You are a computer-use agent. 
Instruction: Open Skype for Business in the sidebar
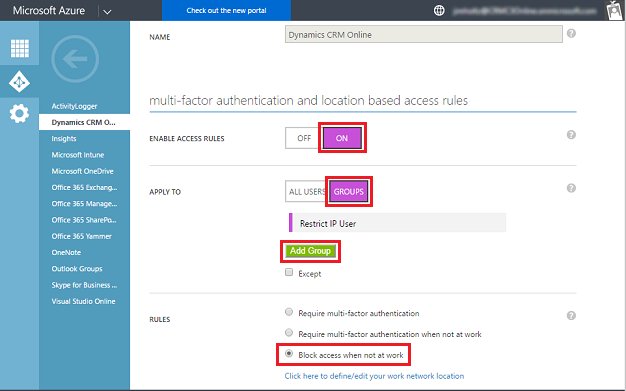tap(84, 285)
